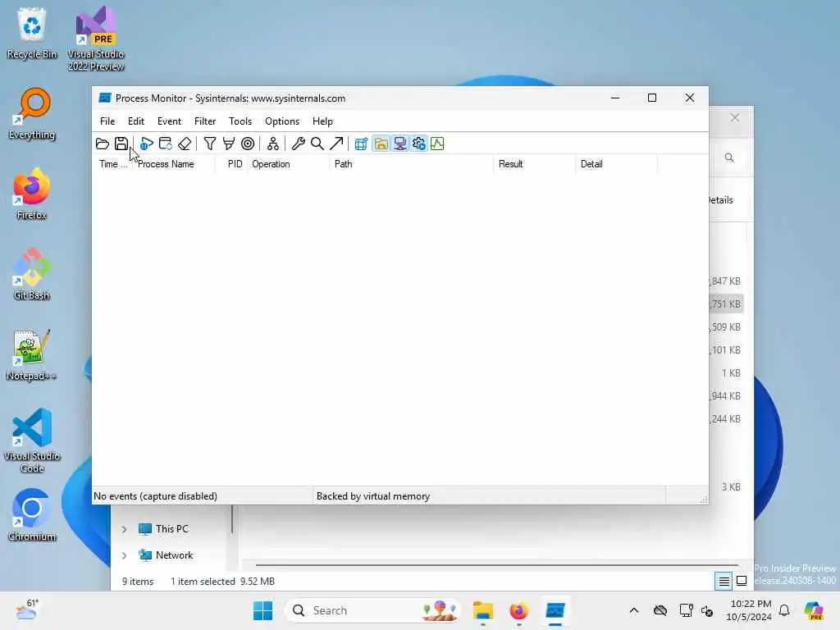This screenshot has width=840, height=630.
Task: Select the Everything desktop shortcut
Action: (x=32, y=113)
